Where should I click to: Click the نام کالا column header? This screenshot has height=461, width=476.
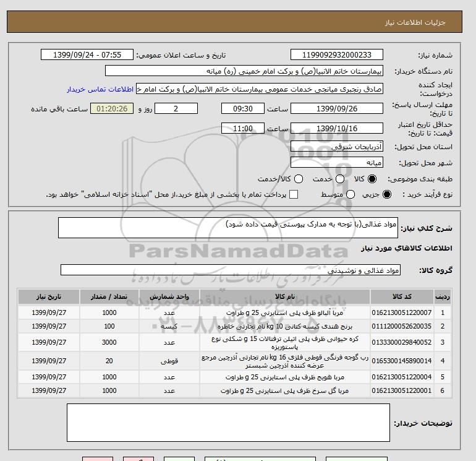click(285, 296)
